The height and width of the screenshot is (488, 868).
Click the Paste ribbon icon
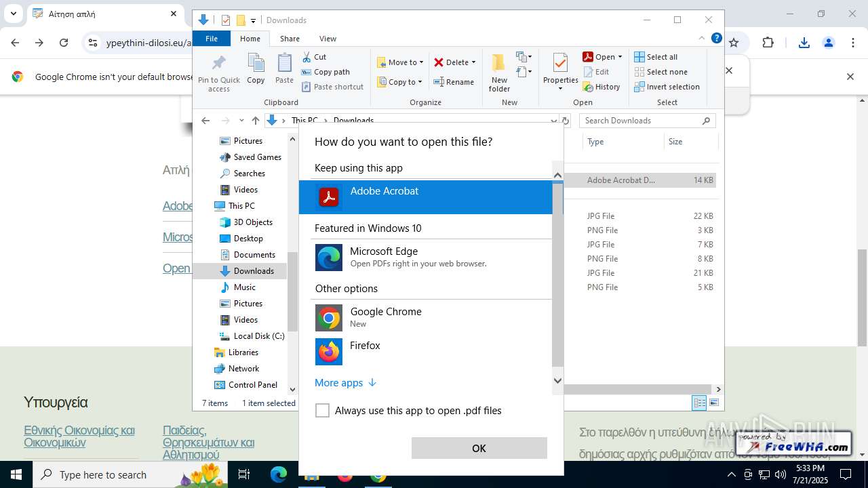click(284, 68)
